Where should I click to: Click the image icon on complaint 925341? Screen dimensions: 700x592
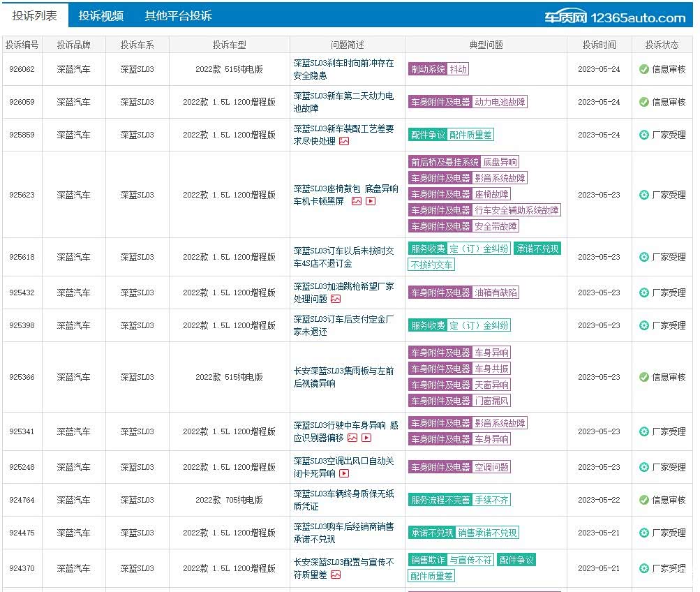352,438
